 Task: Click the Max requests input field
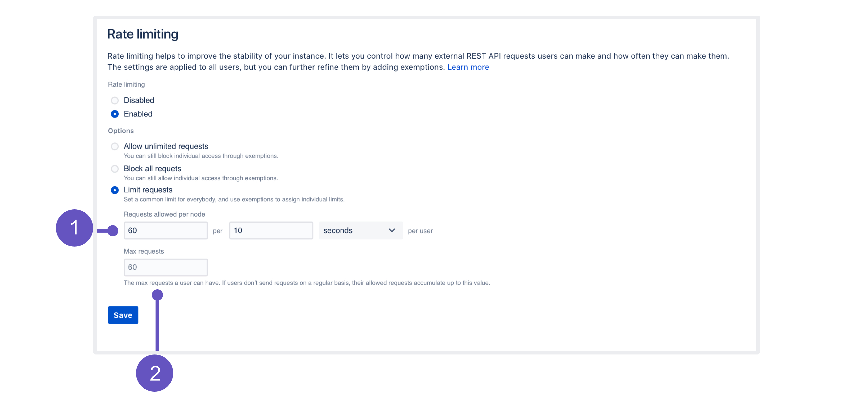[x=166, y=267]
